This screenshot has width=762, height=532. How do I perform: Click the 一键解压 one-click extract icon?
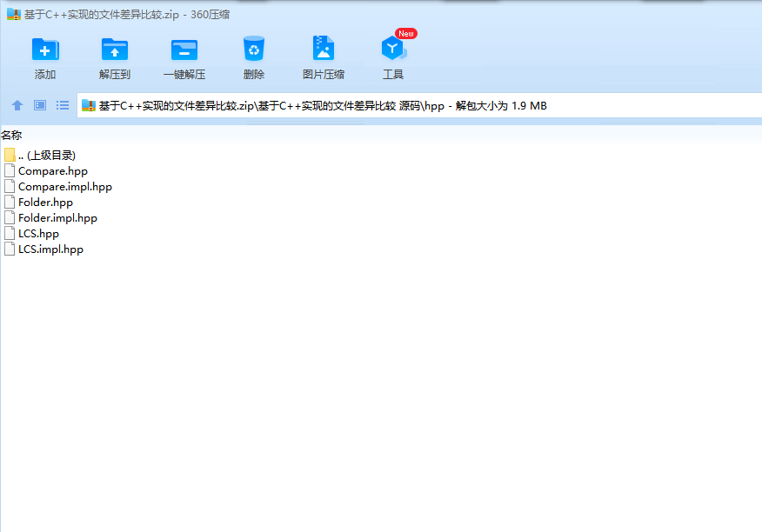point(184,50)
